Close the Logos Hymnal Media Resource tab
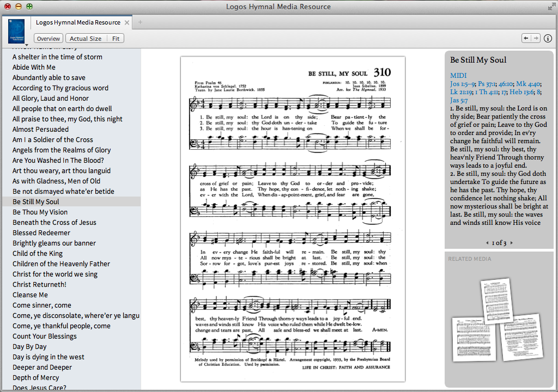The height and width of the screenshot is (392, 558). (x=126, y=22)
